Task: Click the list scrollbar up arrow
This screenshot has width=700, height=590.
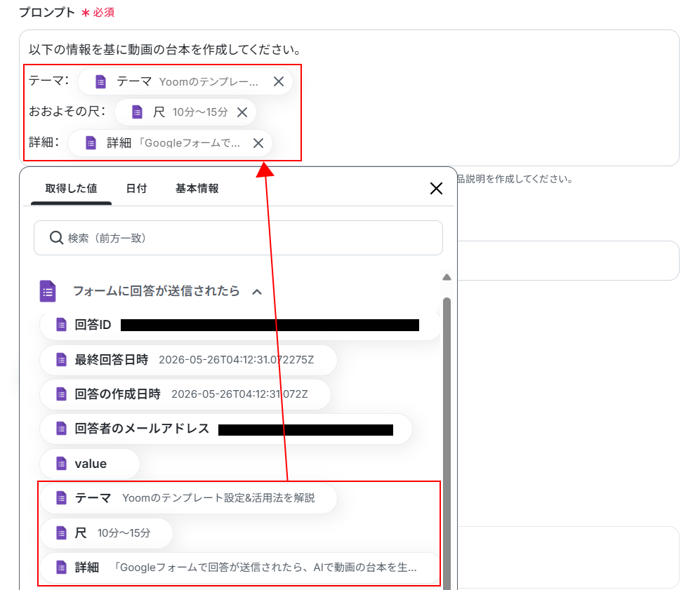Action: (x=447, y=277)
